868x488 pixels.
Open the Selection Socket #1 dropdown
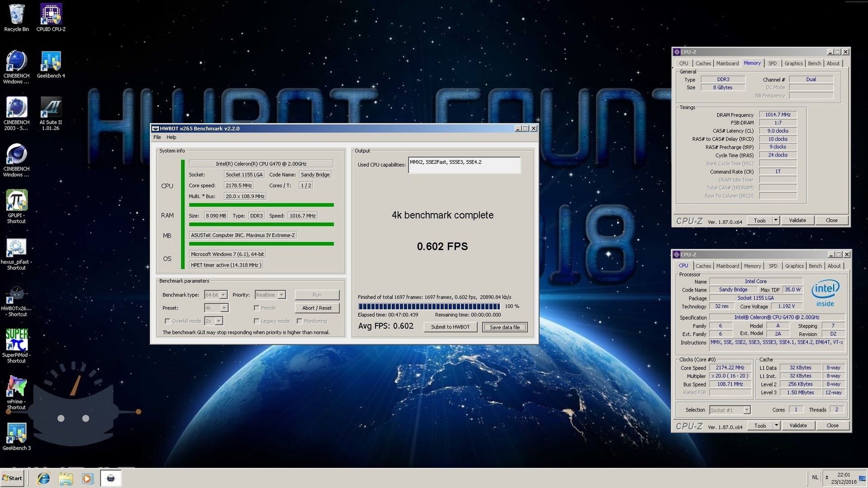(730, 410)
